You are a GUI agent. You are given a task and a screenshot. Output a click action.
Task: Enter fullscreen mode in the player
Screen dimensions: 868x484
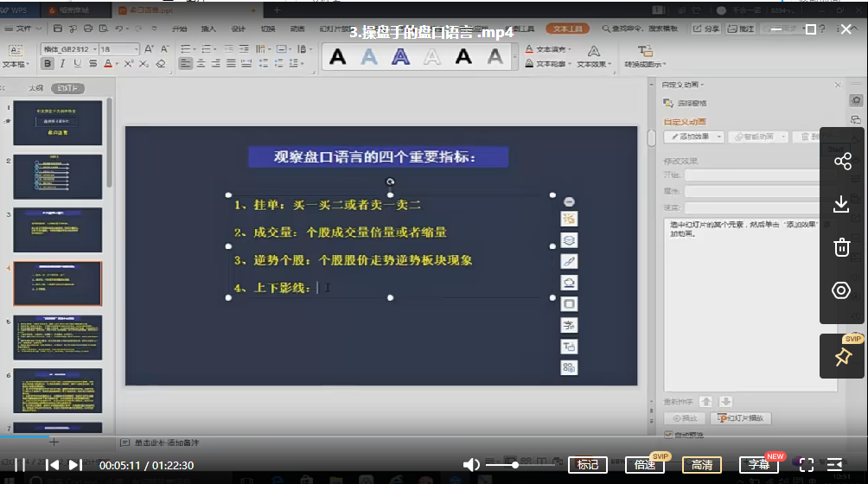(x=807, y=465)
